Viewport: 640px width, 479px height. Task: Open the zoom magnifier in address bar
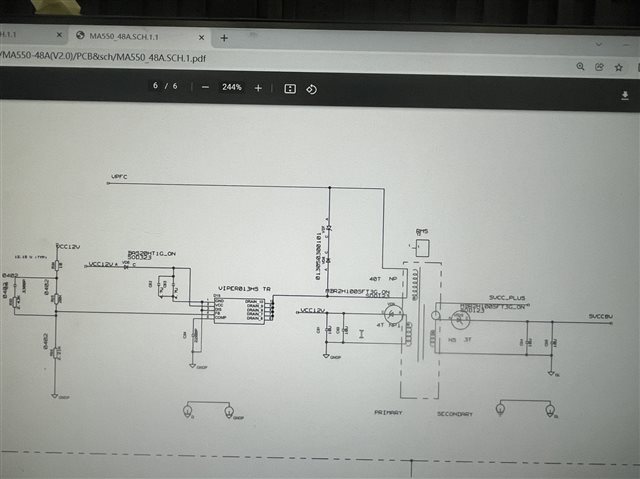[580, 67]
